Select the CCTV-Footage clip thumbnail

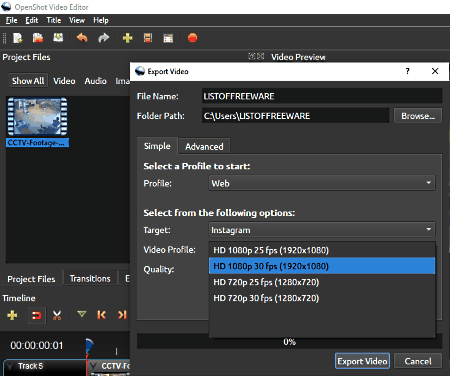(37, 117)
